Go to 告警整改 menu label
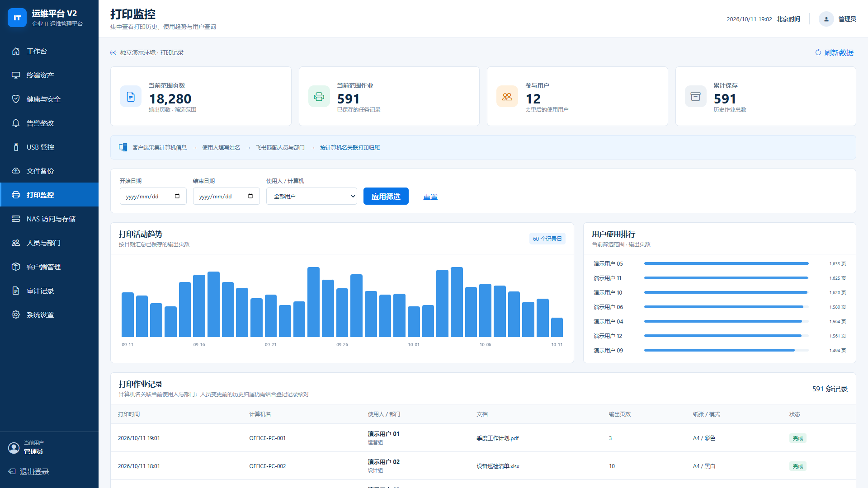 click(40, 123)
